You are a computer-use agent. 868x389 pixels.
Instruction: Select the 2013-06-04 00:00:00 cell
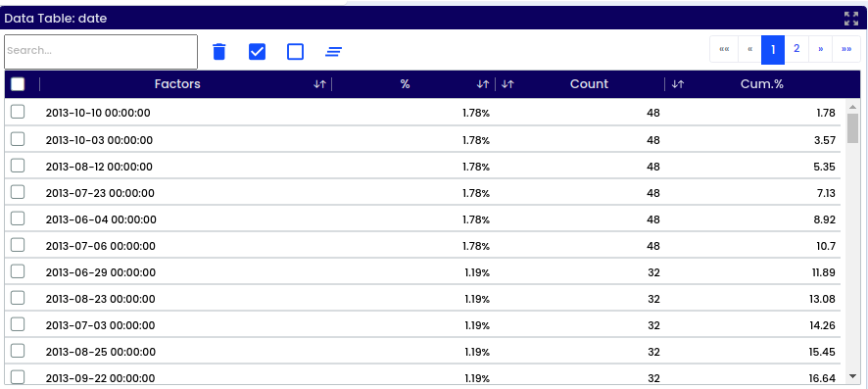(101, 219)
